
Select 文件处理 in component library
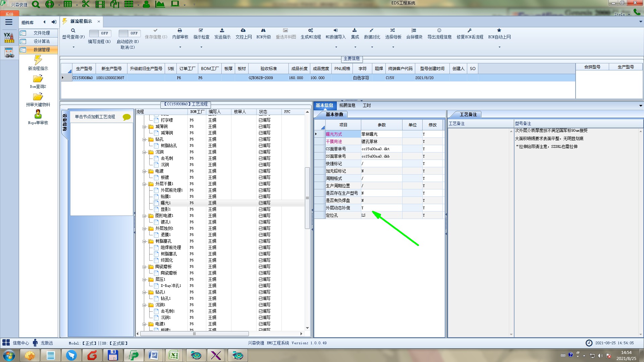click(42, 33)
